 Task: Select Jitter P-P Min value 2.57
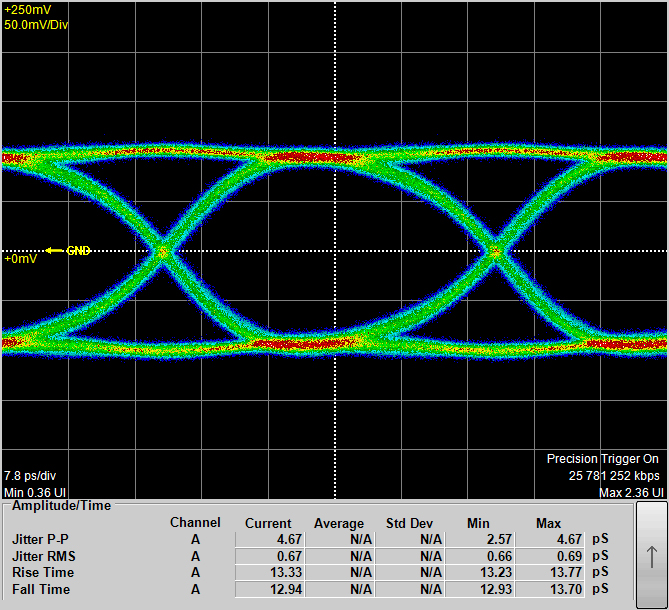pos(480,539)
